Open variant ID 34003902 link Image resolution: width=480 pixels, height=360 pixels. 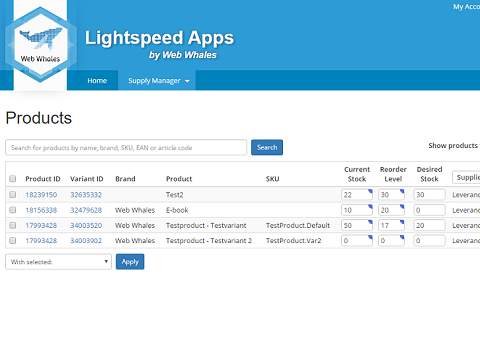86,240
